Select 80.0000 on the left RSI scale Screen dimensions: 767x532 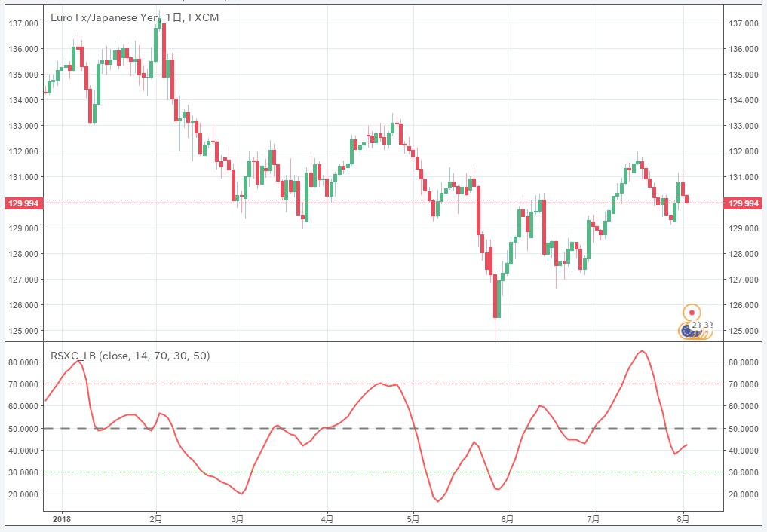23,362
